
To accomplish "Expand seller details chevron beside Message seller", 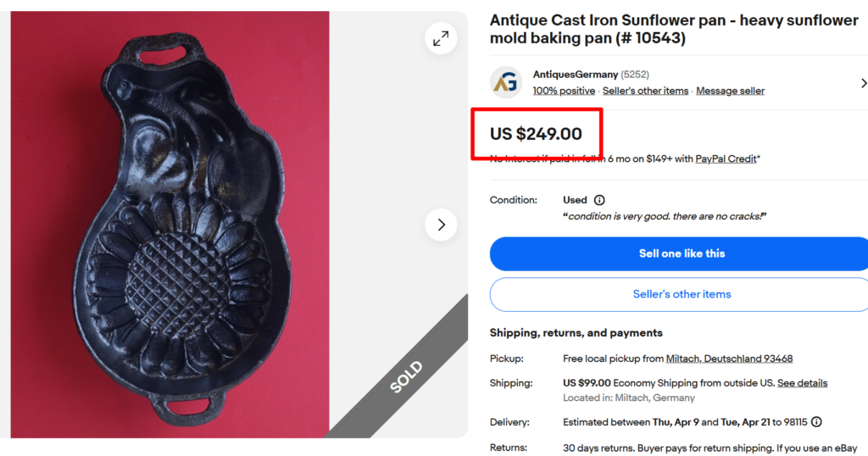I will point(863,83).
